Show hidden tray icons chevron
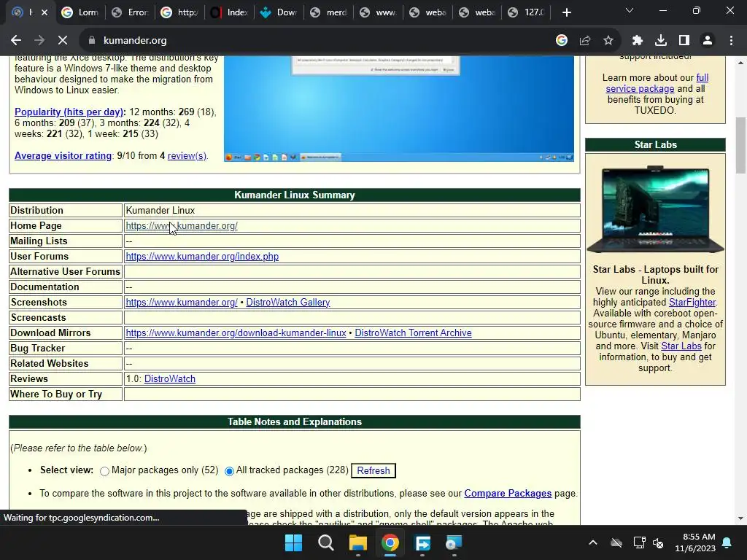 click(592, 542)
